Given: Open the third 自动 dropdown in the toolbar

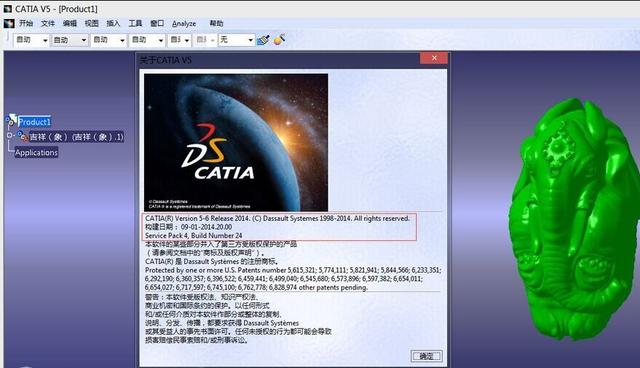Looking at the screenshot, I should click(x=108, y=40).
